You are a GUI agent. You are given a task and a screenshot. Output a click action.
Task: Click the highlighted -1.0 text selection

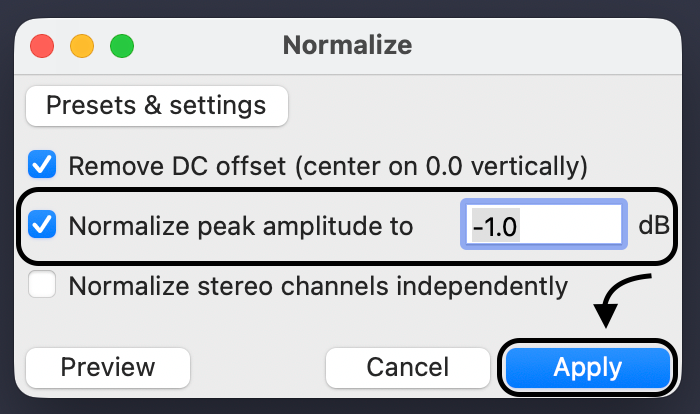coord(495,228)
